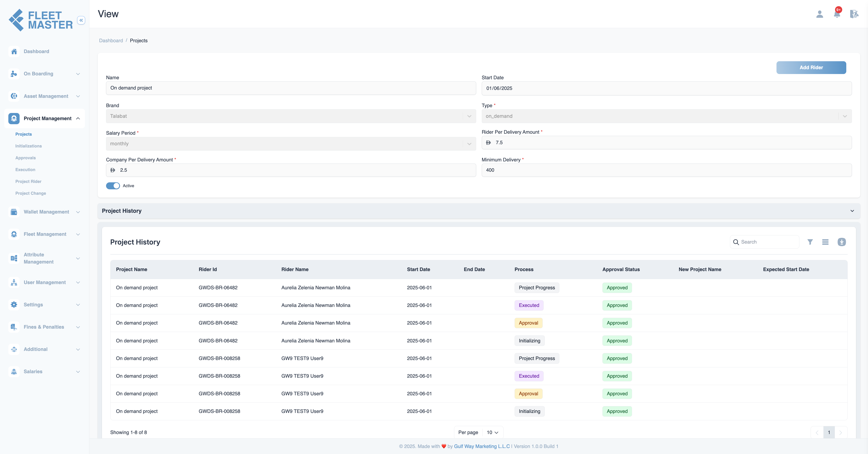Viewport: 868px width, 454px height.
Task: Click the Start Date field
Action: (x=667, y=88)
